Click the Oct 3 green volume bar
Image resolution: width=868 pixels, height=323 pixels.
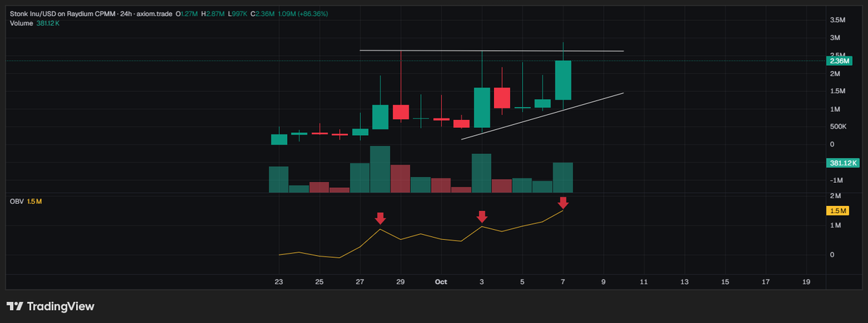click(482, 173)
